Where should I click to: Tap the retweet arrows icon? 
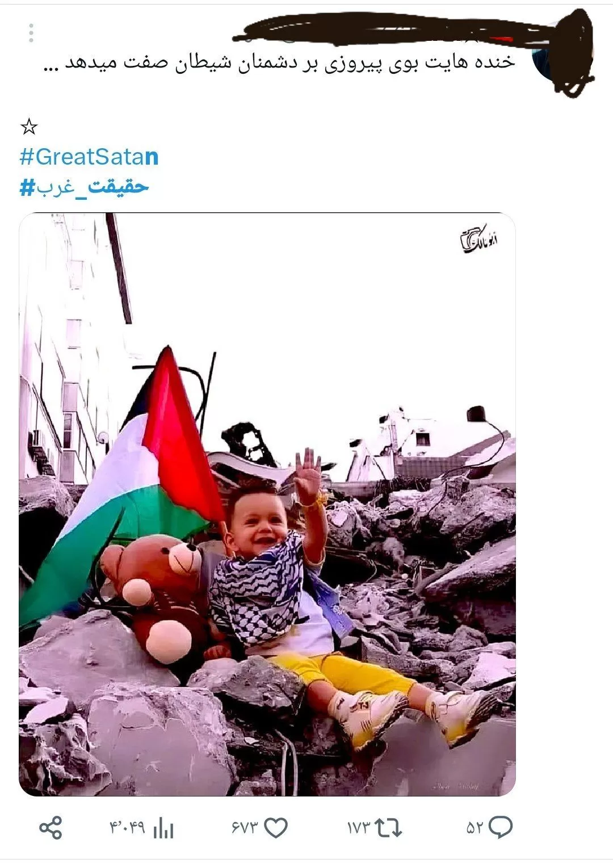point(389,828)
